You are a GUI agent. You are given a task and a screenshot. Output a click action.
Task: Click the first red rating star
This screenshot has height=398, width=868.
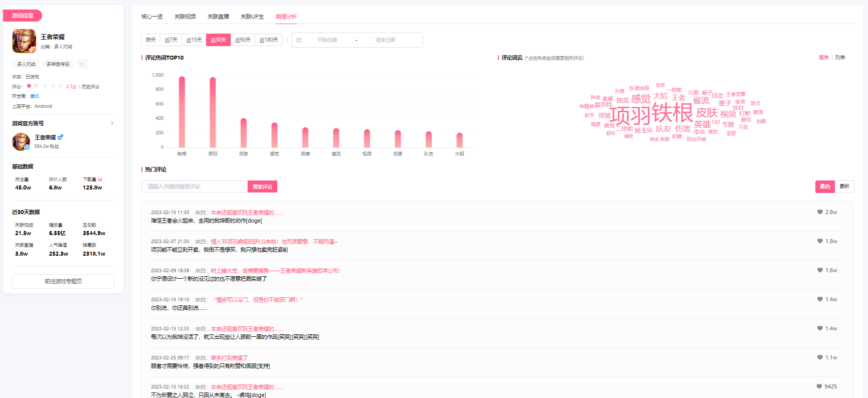pos(29,86)
